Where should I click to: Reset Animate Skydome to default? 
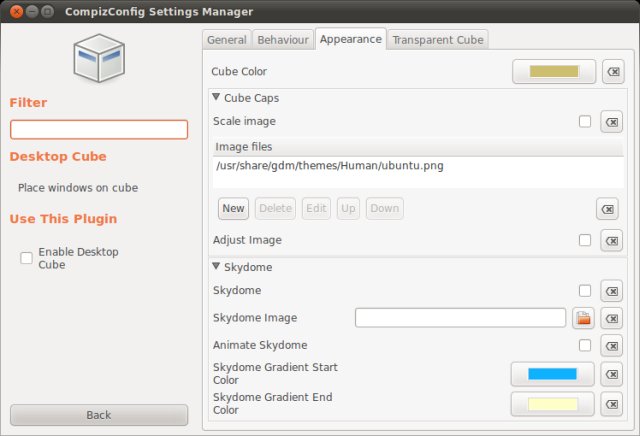click(611, 346)
